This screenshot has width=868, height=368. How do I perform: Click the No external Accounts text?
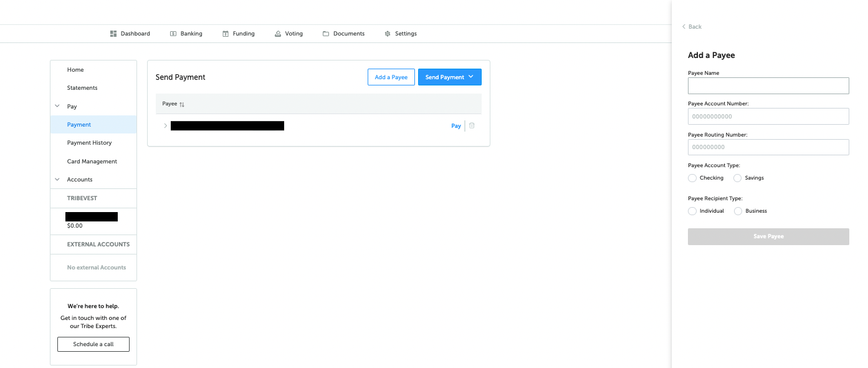tap(97, 268)
